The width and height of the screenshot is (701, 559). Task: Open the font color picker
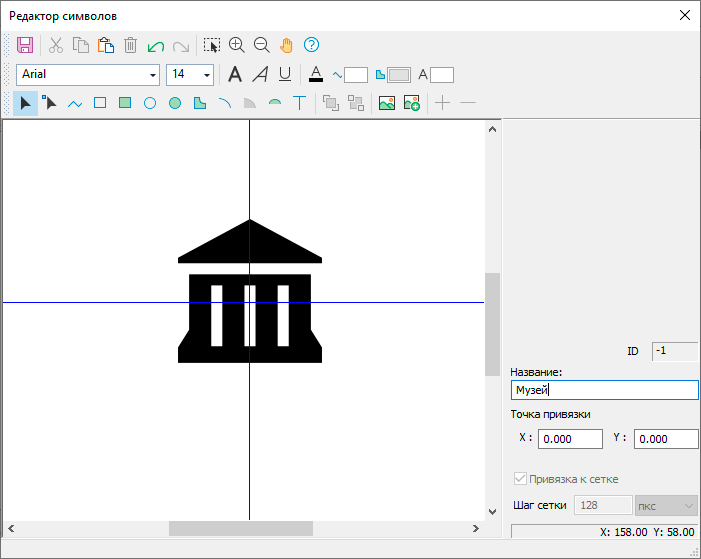point(316,74)
